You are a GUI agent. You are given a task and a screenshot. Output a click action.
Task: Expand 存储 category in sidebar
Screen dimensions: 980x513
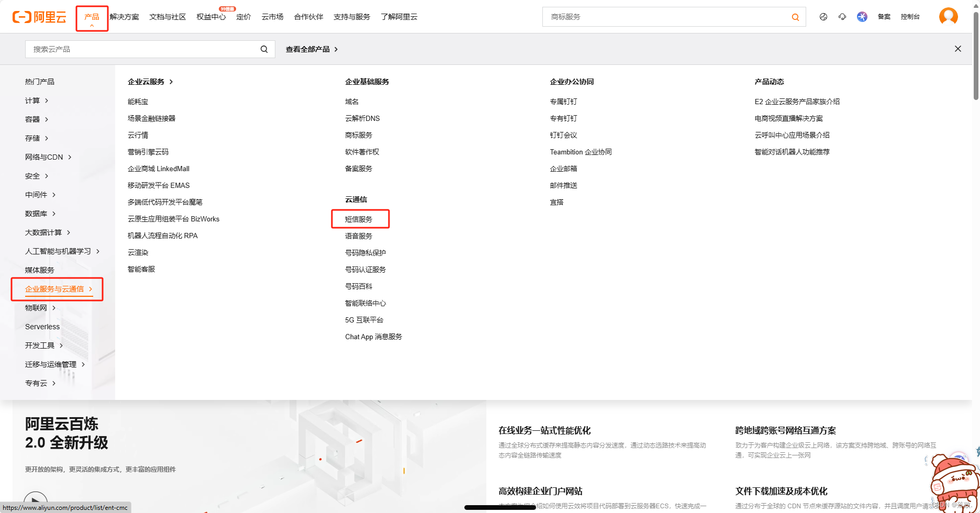point(37,138)
